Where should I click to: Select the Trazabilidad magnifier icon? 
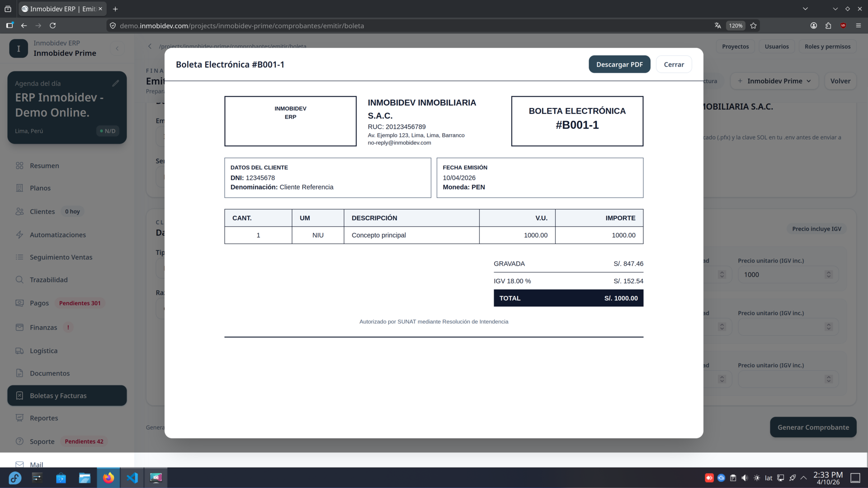click(19, 280)
